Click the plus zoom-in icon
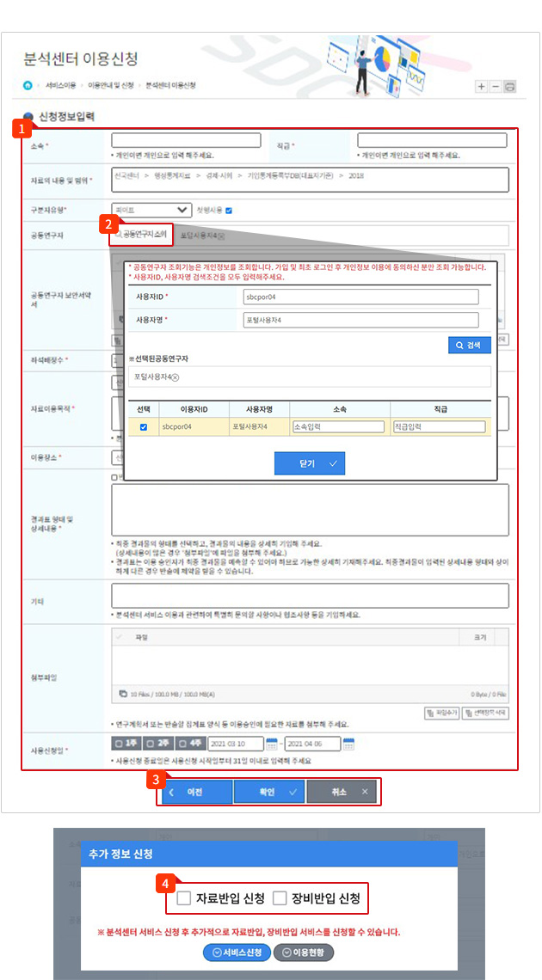Screen dimensions: 542x980 (482, 87)
